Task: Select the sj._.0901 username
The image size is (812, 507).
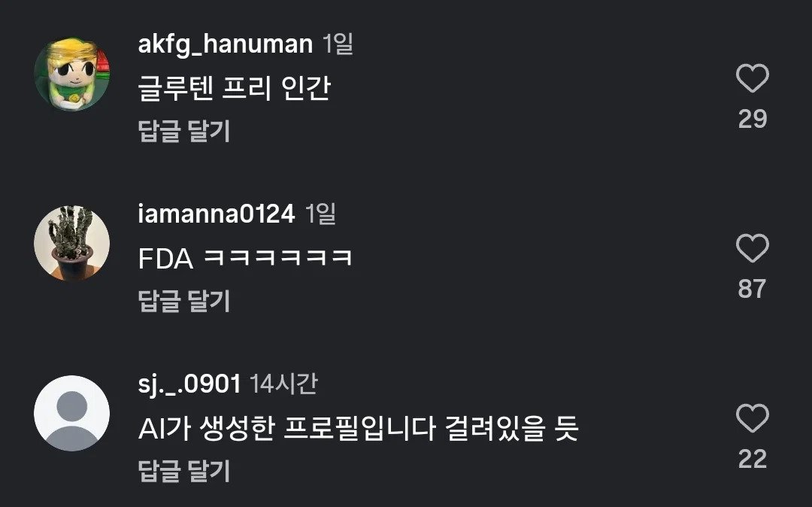Action: (x=189, y=384)
